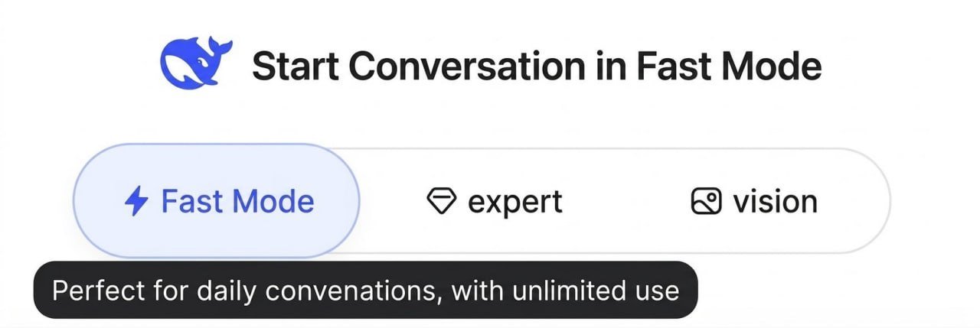Screen dimensions: 980x328
Task: Click the dark Fast Mode tooltip
Action: 365,291
